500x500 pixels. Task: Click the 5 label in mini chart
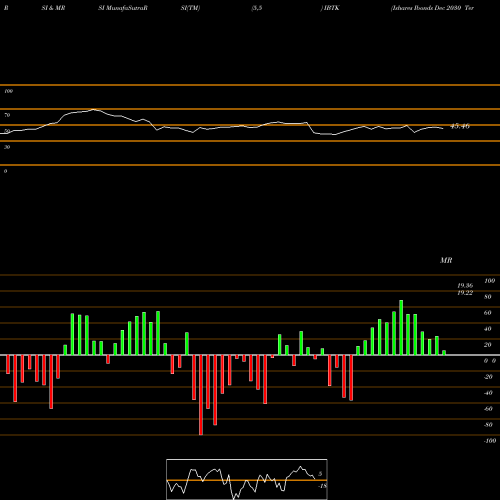pos(320,474)
